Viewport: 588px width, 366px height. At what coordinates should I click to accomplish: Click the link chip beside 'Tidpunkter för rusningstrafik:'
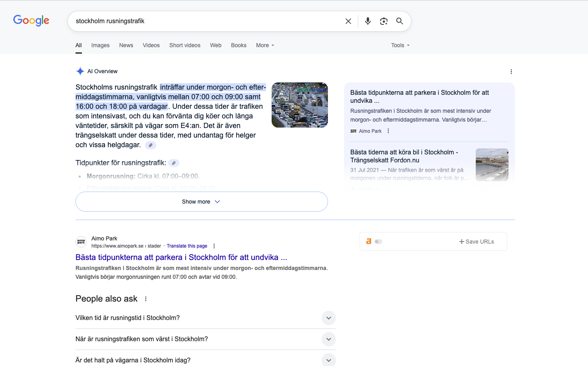[x=174, y=163]
